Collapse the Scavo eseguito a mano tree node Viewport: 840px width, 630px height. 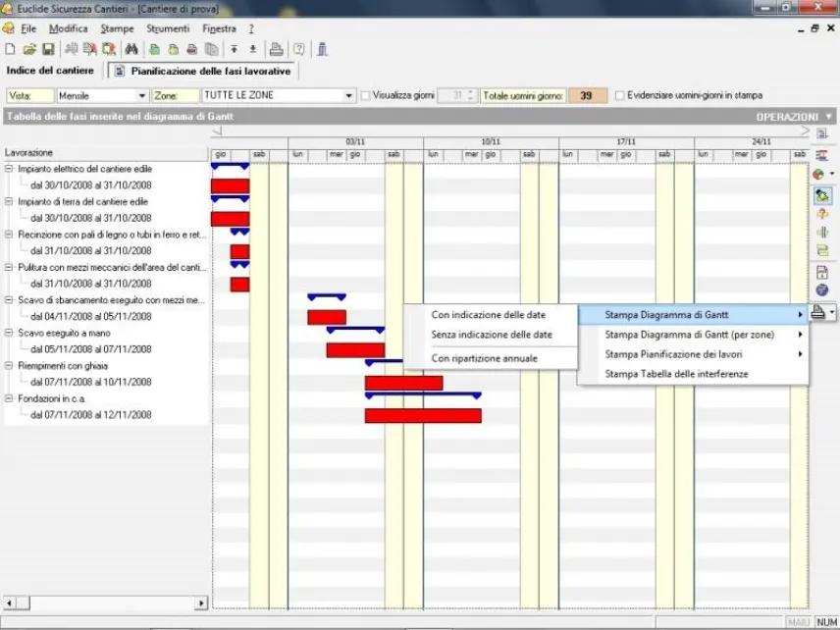coord(9,333)
